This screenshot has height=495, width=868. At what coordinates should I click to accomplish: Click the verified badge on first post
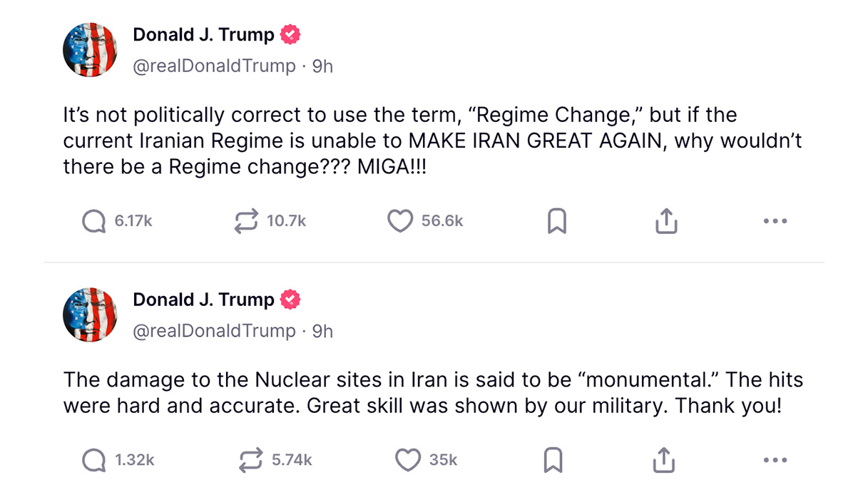[290, 34]
